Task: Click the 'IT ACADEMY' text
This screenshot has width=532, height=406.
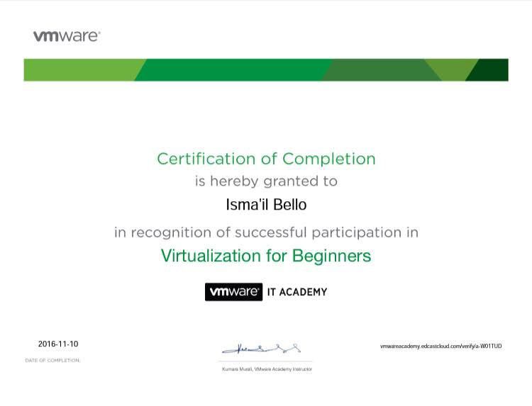Action: point(297,292)
